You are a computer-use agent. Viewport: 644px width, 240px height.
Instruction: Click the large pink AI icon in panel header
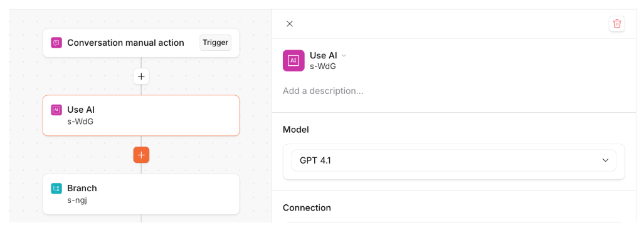coord(293,61)
